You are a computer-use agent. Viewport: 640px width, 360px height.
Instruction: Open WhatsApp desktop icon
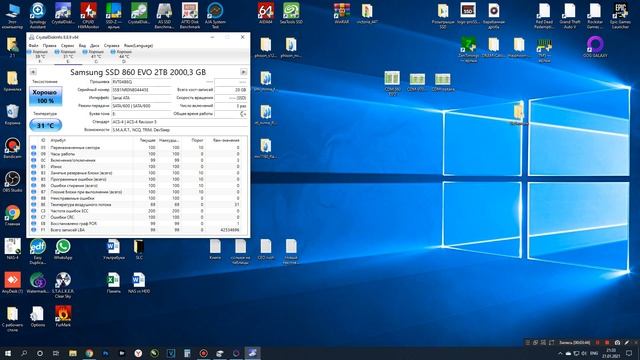coord(63,249)
